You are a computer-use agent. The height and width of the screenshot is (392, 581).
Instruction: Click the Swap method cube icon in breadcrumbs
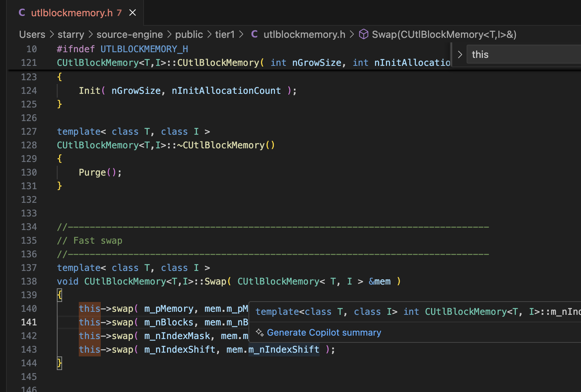[x=364, y=34]
